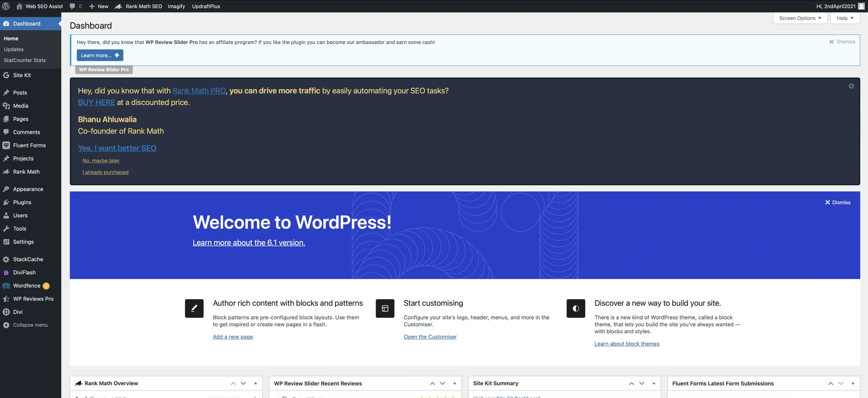
Task: Open the Pages icon in sidebar
Action: pos(6,119)
